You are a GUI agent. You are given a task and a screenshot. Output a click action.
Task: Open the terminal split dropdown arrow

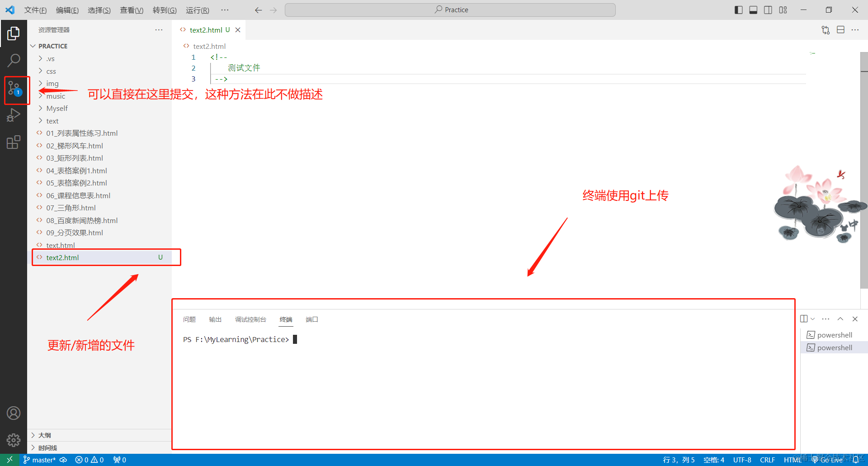(x=813, y=319)
